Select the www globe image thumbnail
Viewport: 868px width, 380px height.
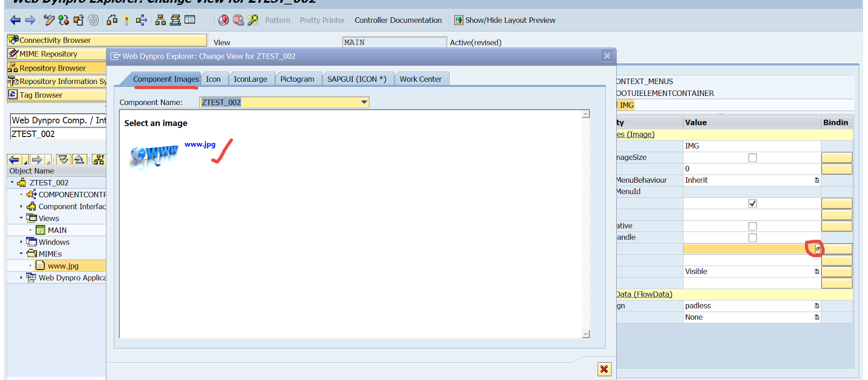point(154,156)
